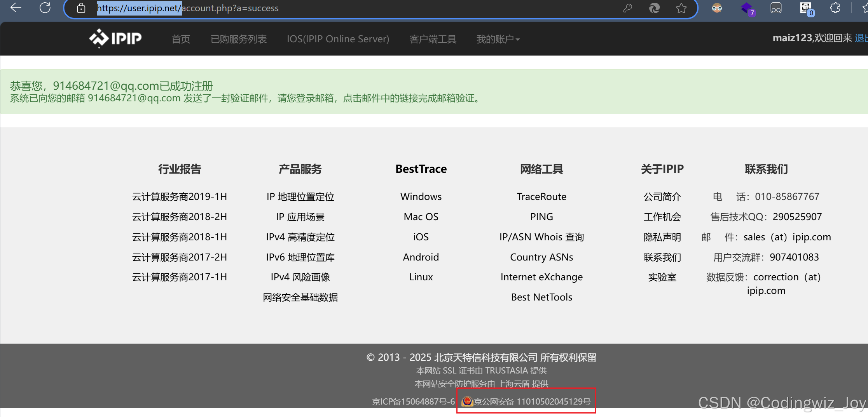Select 客户端工具 in the navbar
The height and width of the screenshot is (417, 868).
433,39
